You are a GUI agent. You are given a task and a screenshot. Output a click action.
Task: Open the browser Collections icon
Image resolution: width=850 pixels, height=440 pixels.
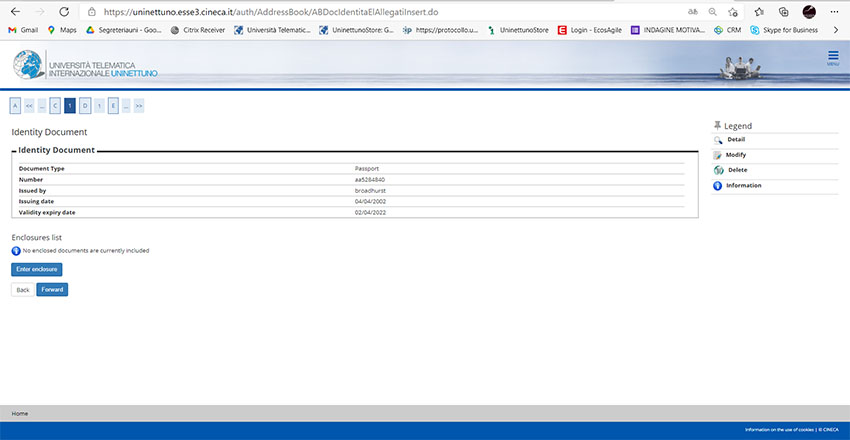783,11
